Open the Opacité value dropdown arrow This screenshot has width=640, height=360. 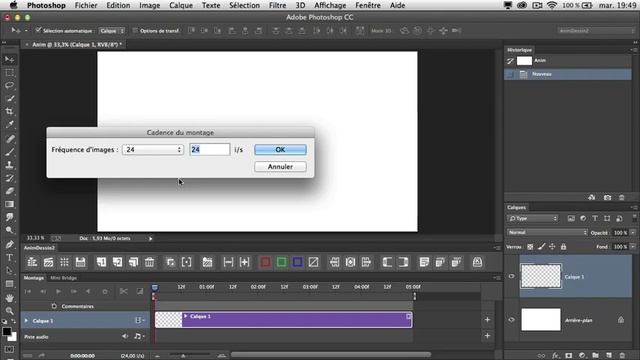click(x=633, y=233)
